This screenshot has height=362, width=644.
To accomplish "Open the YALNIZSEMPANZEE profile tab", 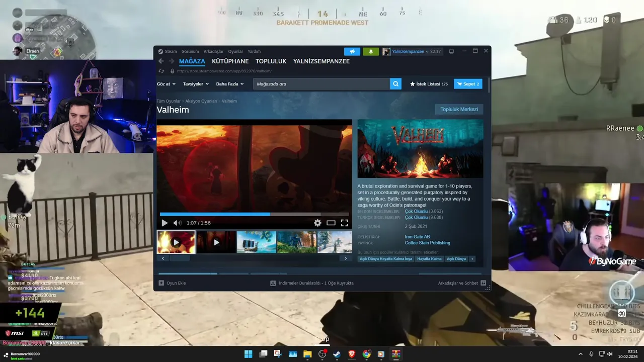I will (321, 61).
